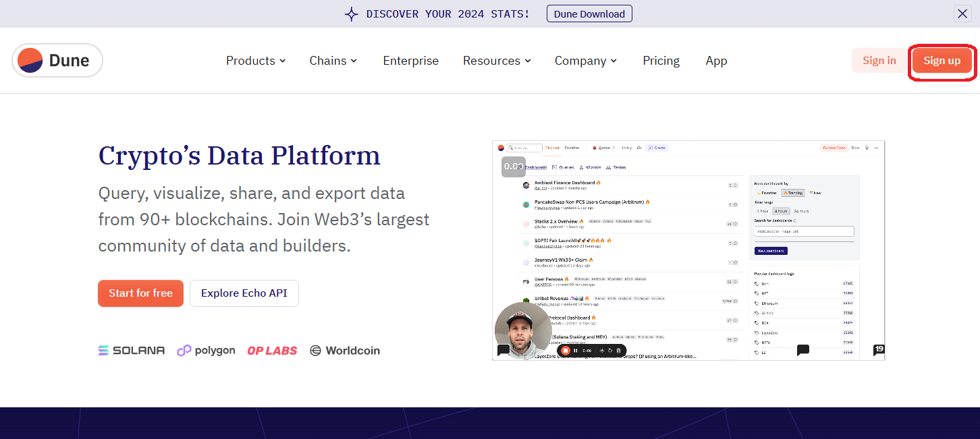Image resolution: width=980 pixels, height=439 pixels.
Task: Click the comment bubble near the tag list
Action: [802, 350]
